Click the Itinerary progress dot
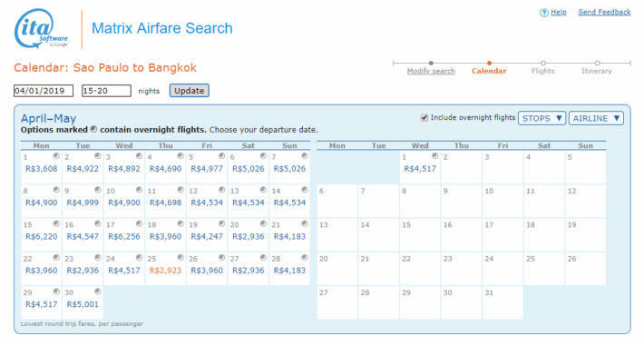The image size is (644, 346). click(x=597, y=63)
